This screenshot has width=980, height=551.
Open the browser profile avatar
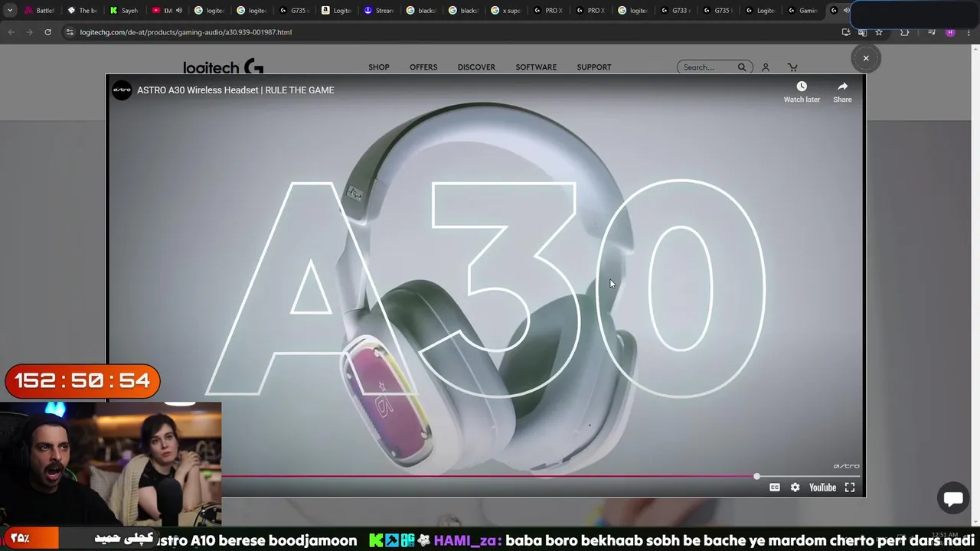[950, 32]
